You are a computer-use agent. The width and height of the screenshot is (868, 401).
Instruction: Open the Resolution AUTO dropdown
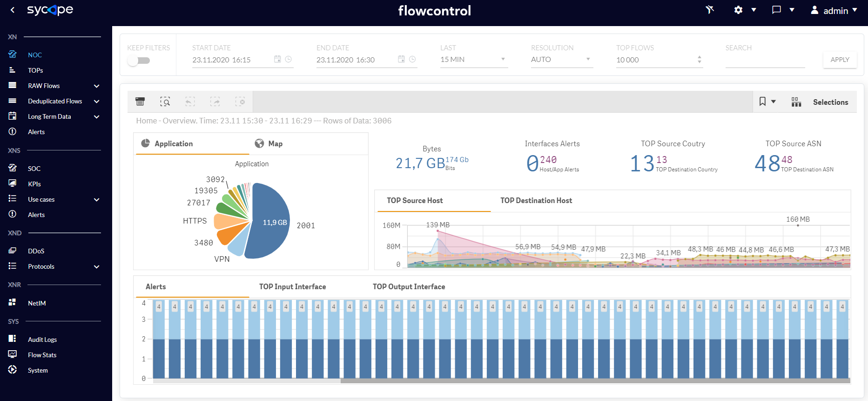[x=562, y=60]
